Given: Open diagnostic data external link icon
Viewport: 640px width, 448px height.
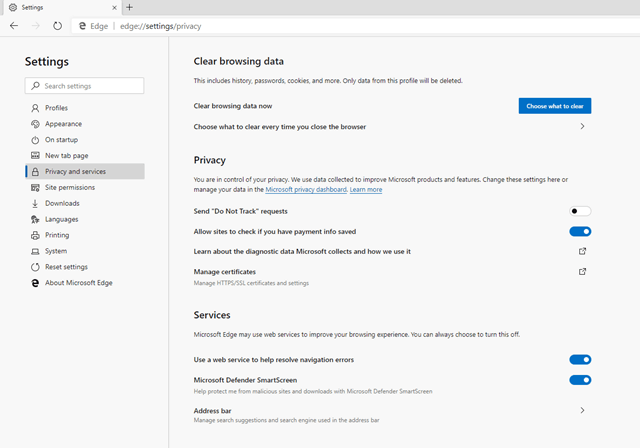Looking at the screenshot, I should pos(582,251).
